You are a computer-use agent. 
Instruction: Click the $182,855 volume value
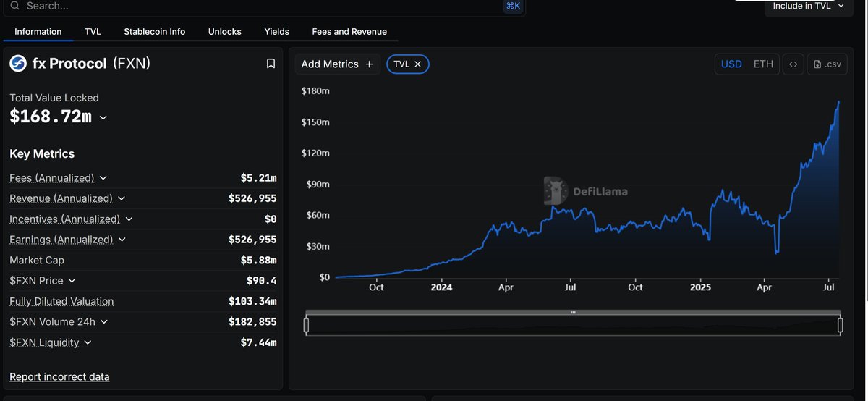pyautogui.click(x=252, y=322)
